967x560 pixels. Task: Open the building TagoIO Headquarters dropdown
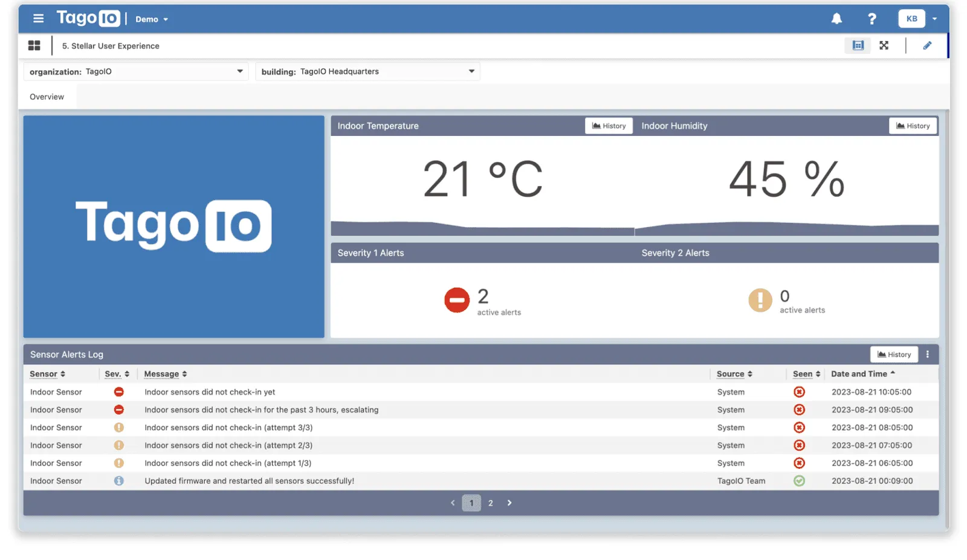pos(471,71)
